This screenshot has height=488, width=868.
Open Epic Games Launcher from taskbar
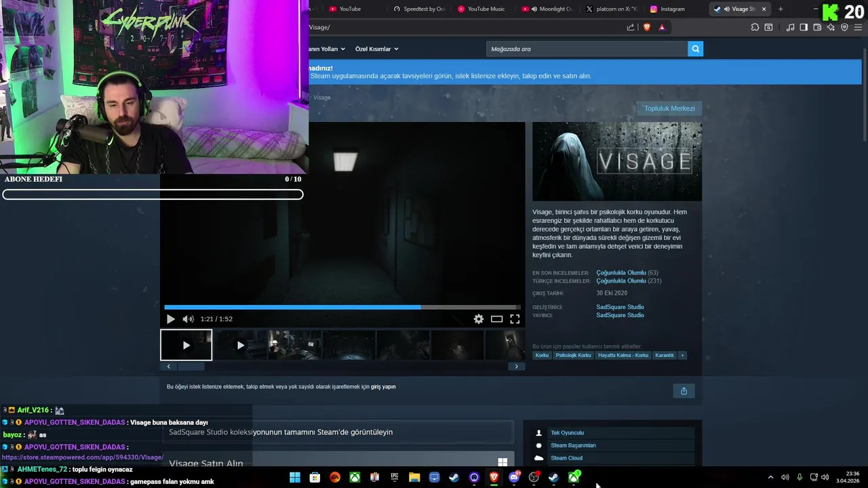pos(395,477)
